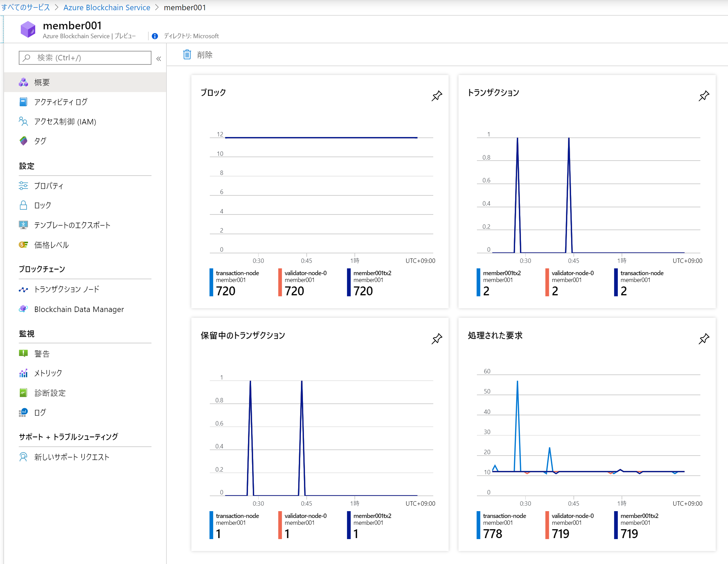Click pin icon on 保留中のトランザクション chart
This screenshot has width=728, height=564.
(437, 339)
